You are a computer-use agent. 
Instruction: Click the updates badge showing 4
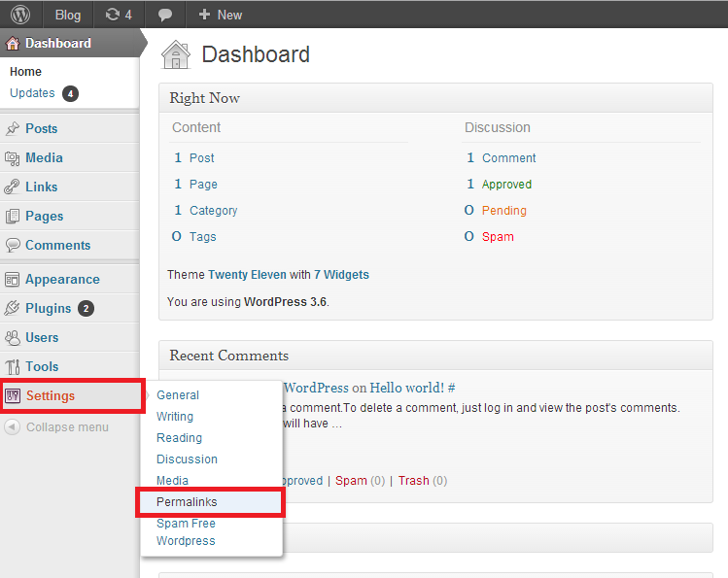click(70, 93)
